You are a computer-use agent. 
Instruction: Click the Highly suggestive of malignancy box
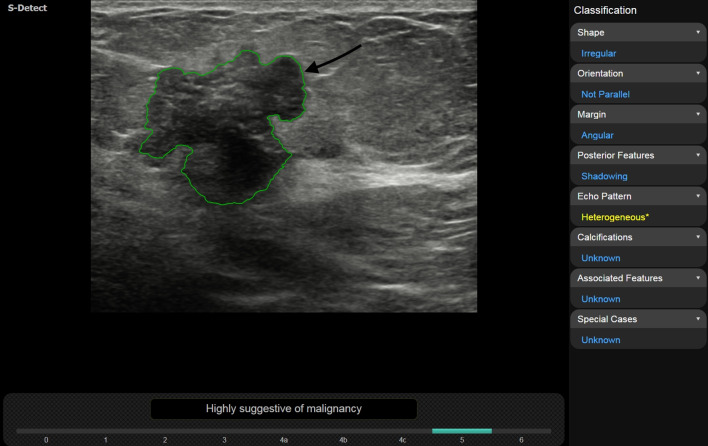coord(283,408)
